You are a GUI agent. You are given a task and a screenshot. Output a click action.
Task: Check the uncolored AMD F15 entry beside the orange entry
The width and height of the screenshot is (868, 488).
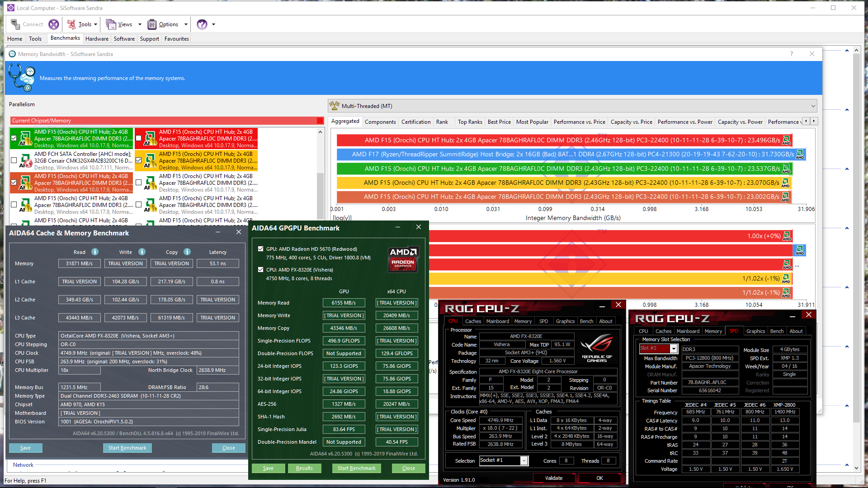point(139,183)
